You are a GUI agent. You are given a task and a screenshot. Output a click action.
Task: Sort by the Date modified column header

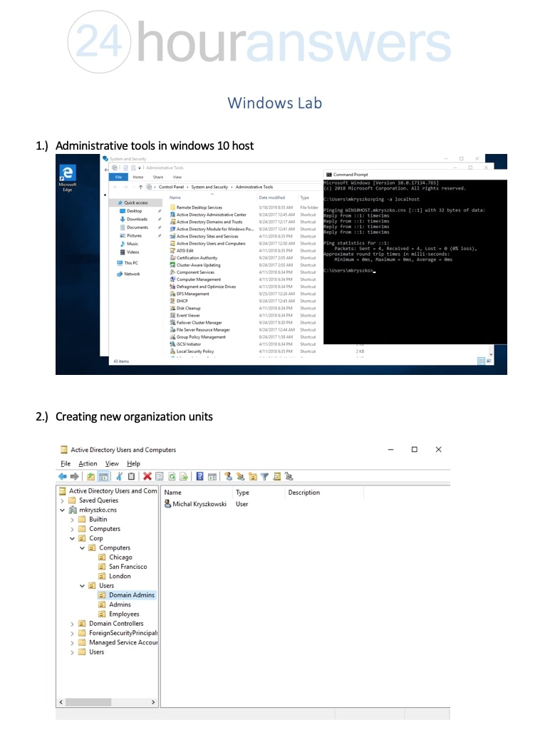271,197
